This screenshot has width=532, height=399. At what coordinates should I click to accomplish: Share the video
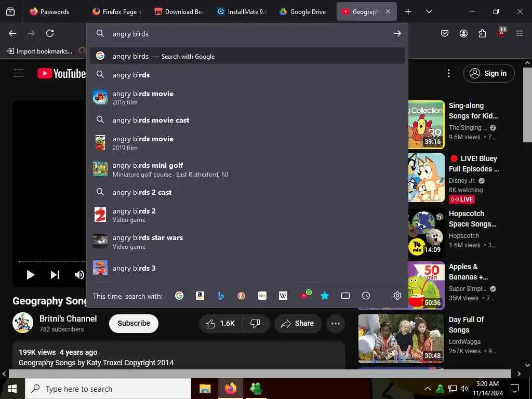[x=298, y=324]
